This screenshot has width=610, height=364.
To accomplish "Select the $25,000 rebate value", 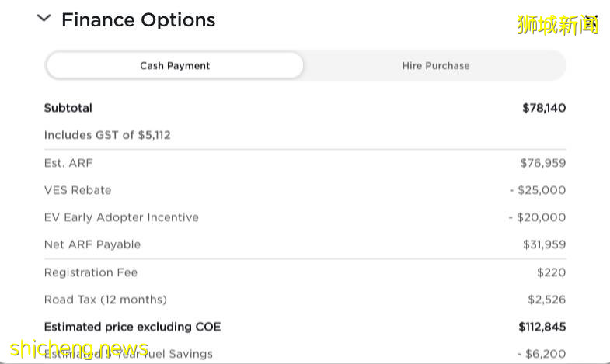I will (538, 190).
